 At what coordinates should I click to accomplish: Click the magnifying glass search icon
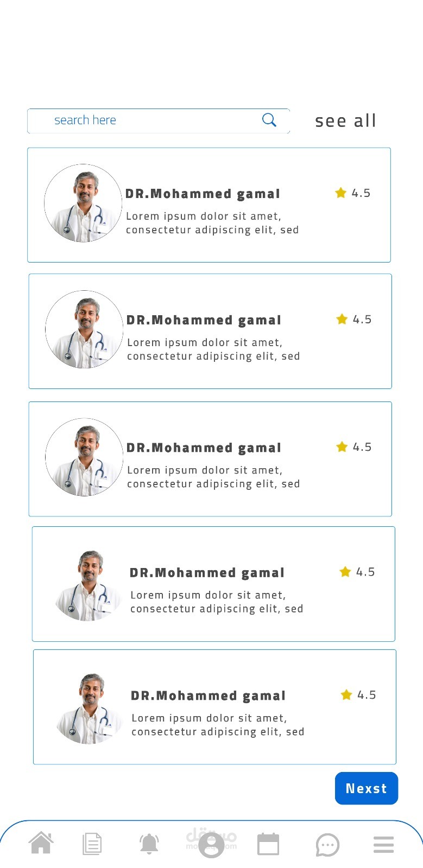(269, 120)
